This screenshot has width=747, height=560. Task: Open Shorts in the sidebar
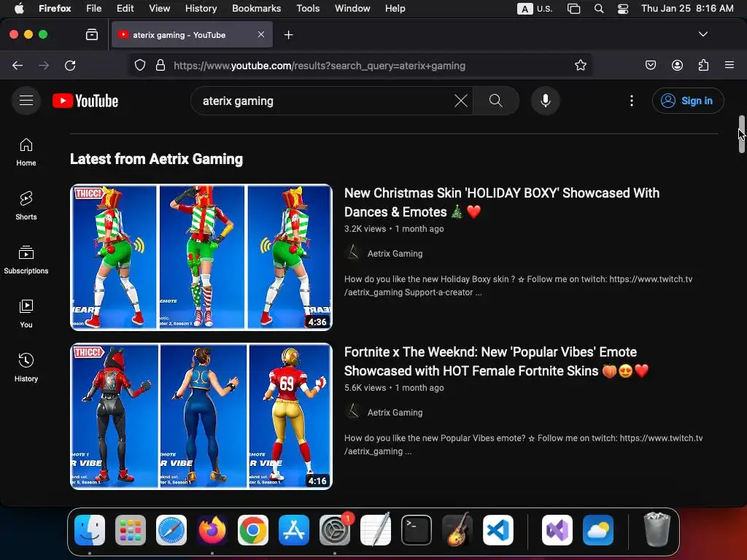(26, 206)
